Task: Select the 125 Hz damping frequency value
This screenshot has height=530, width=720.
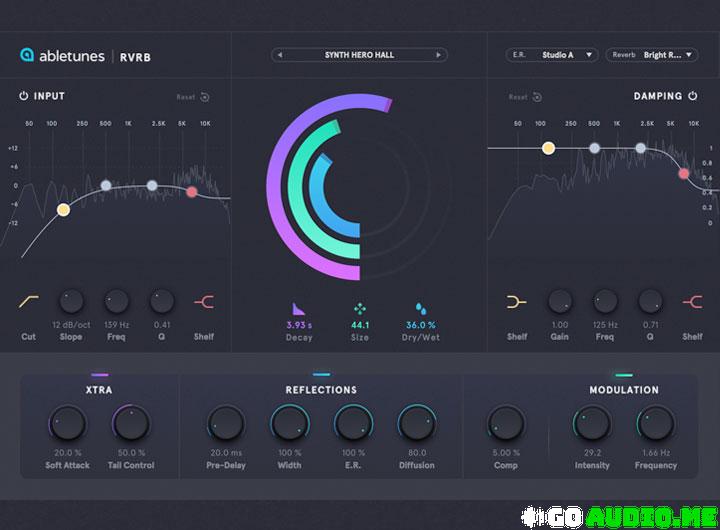Action: tap(605, 325)
